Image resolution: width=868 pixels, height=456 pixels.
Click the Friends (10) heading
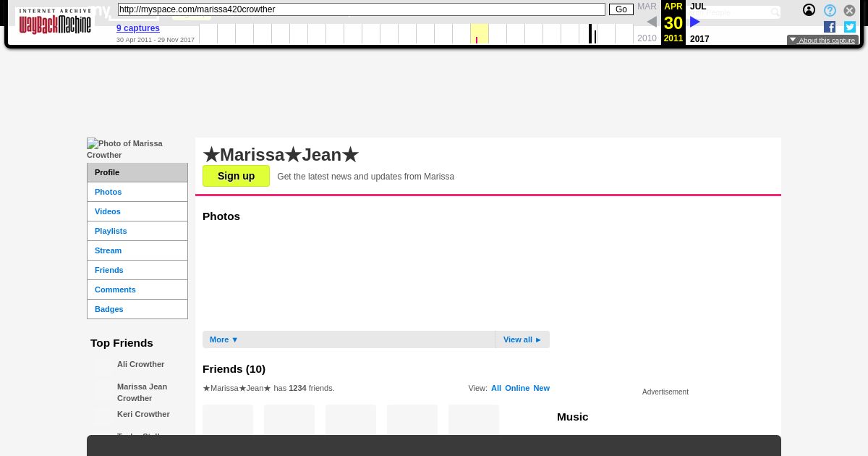pos(234,369)
